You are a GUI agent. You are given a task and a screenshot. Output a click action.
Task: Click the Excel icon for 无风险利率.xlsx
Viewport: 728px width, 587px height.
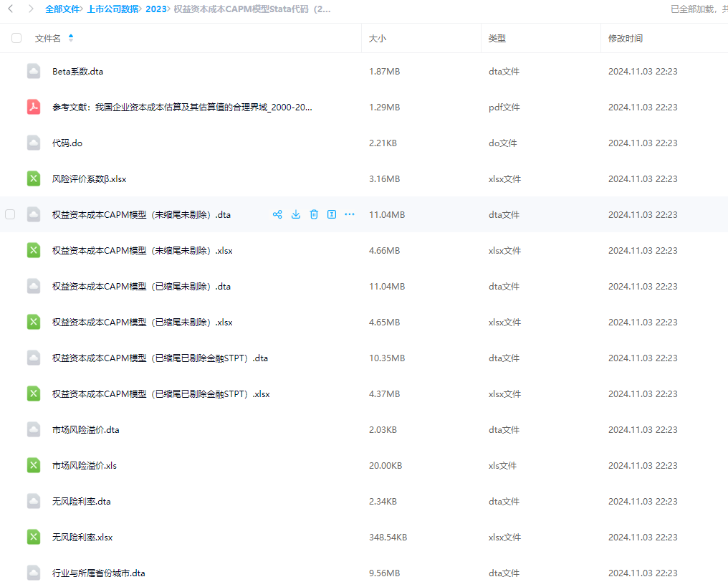click(x=34, y=537)
